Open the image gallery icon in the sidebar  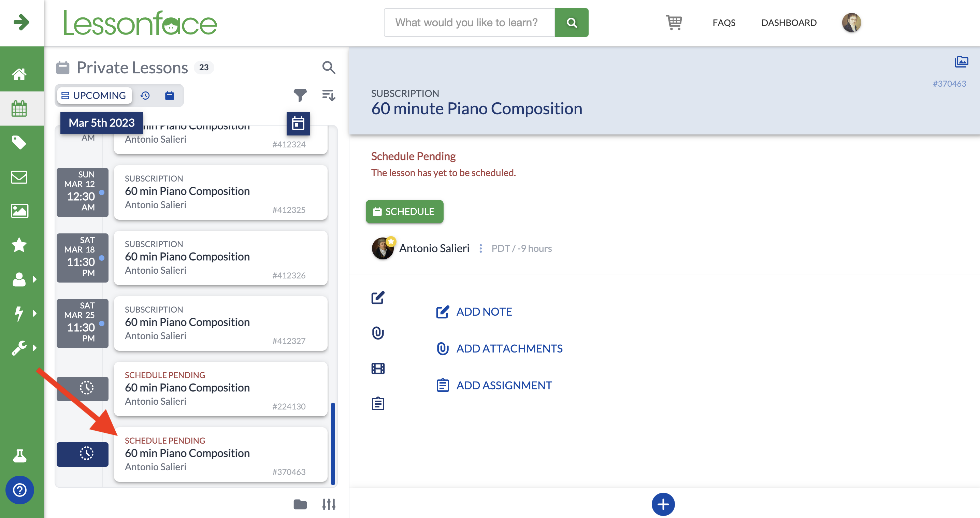click(x=19, y=211)
